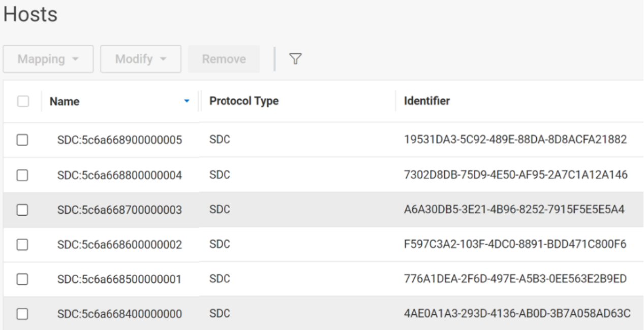Check the box for SDC:5c6a668900000005
The width and height of the screenshot is (644, 330).
tap(22, 140)
